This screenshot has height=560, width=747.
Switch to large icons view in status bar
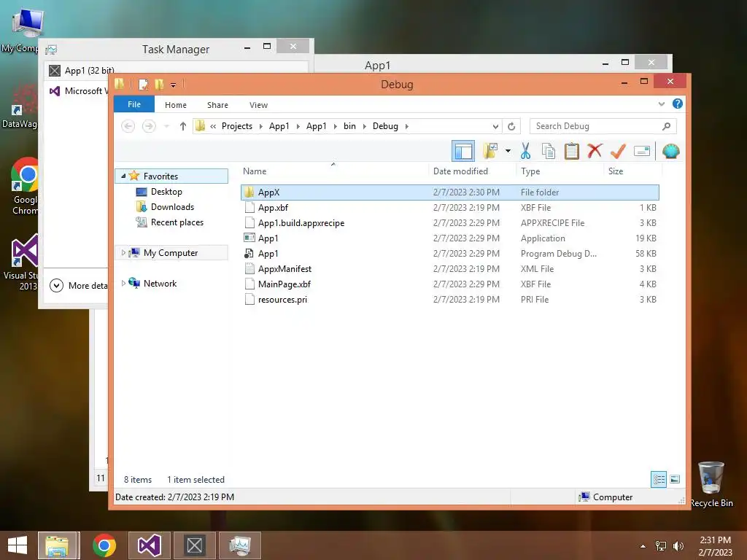pyautogui.click(x=675, y=479)
